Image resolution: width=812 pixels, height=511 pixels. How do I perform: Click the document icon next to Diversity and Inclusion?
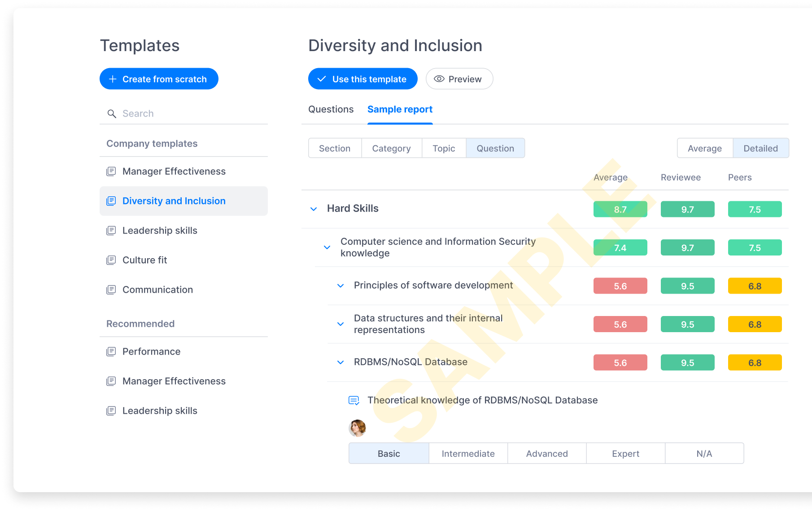(111, 201)
